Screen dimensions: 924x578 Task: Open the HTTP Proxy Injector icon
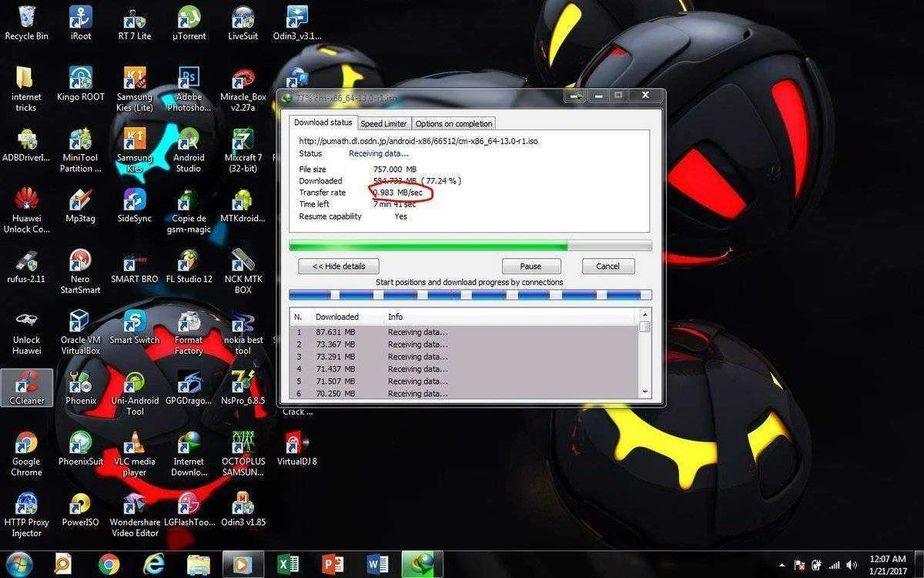pos(26,514)
